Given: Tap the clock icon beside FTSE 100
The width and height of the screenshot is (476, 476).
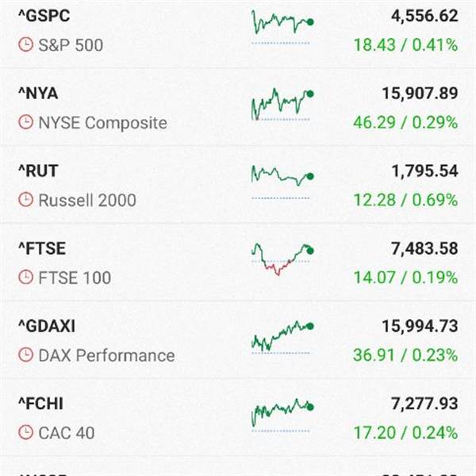Looking at the screenshot, I should click(x=26, y=277).
